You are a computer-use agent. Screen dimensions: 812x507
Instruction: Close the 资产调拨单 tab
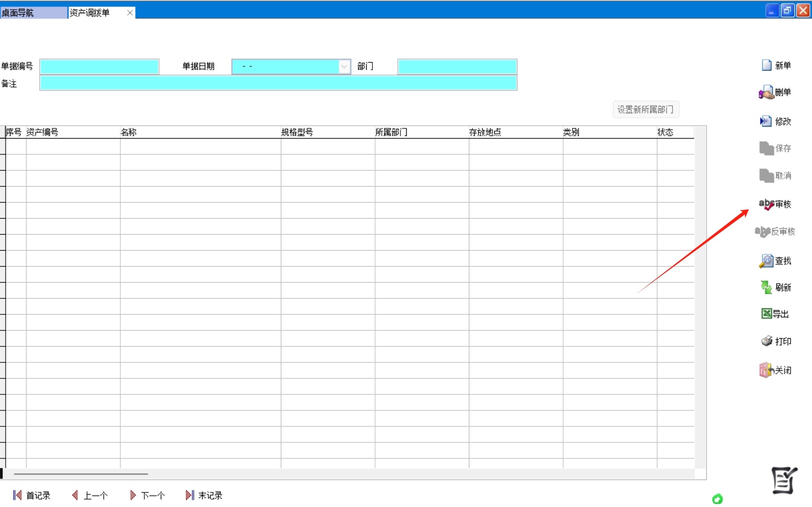coord(130,13)
